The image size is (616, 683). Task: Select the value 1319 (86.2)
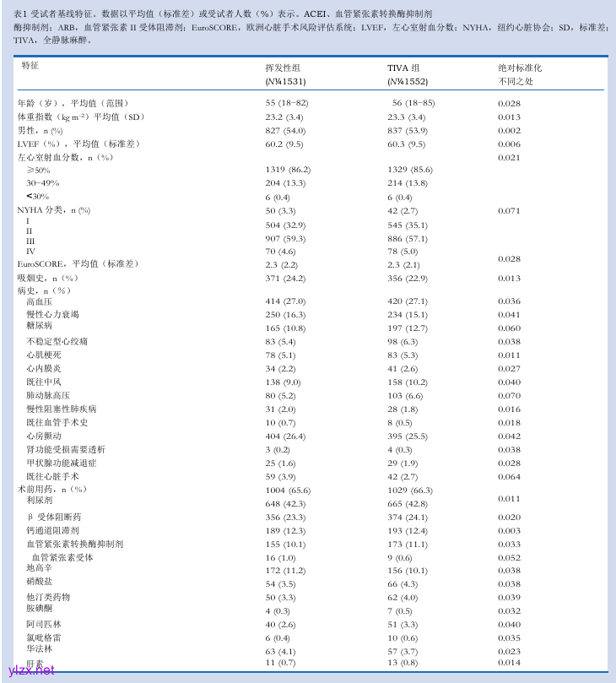pos(289,170)
